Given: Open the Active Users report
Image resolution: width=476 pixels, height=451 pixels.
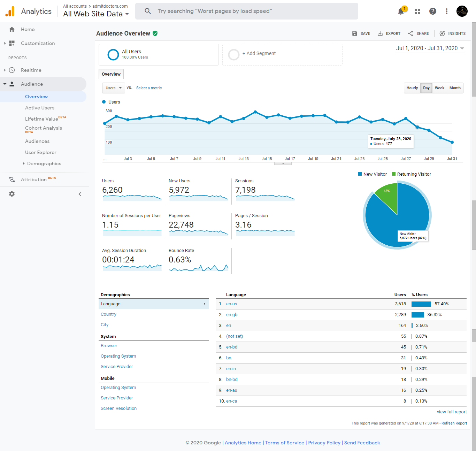Looking at the screenshot, I should [x=40, y=108].
